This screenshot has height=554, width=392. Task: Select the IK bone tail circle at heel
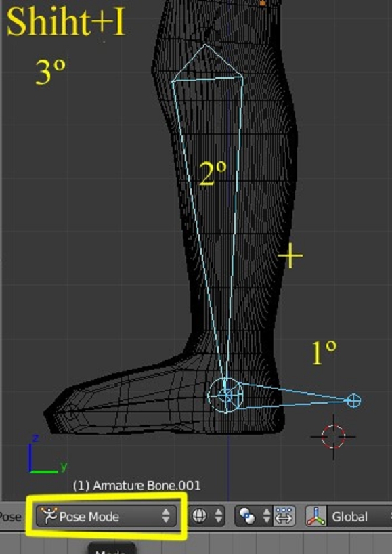(354, 401)
